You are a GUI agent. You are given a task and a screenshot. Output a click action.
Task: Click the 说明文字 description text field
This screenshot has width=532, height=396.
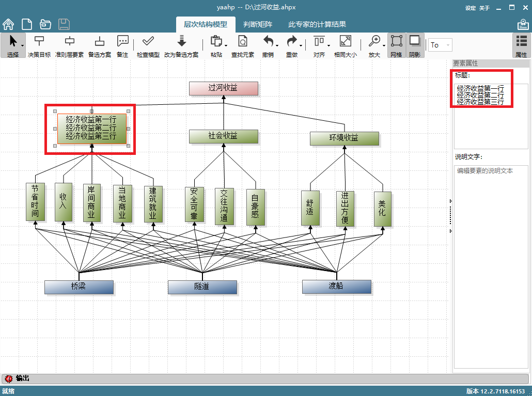tap(491, 266)
